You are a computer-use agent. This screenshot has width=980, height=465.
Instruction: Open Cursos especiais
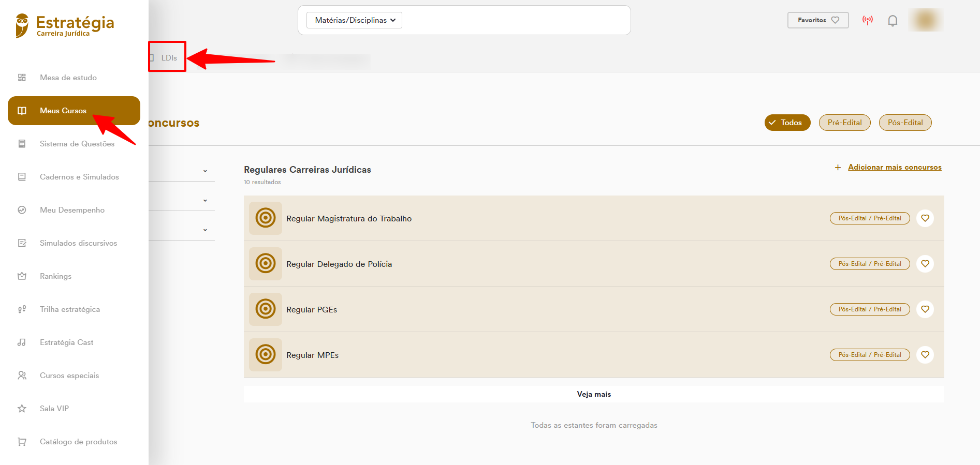(69, 376)
